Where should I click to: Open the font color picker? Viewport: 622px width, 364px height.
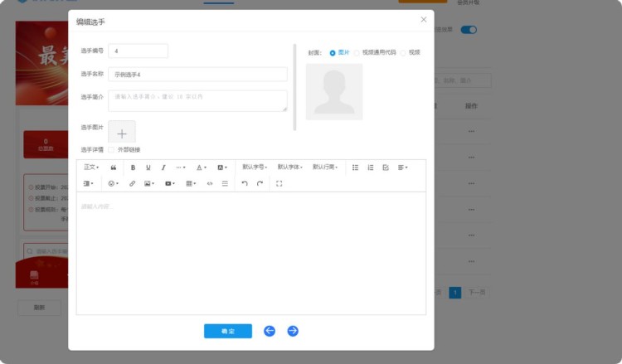201,167
